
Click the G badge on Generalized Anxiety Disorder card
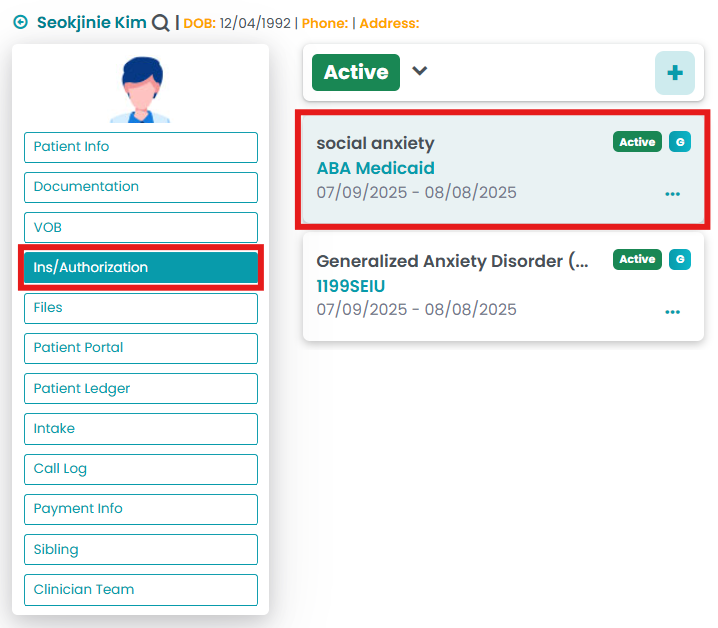pyautogui.click(x=680, y=260)
